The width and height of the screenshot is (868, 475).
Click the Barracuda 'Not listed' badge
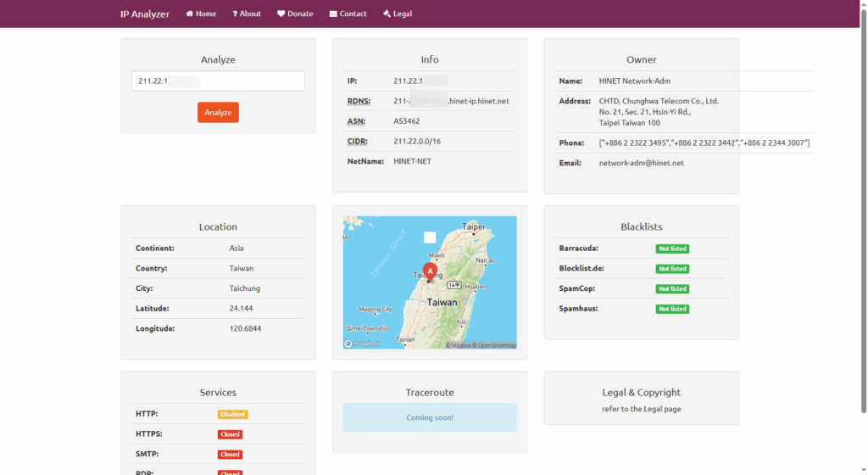[672, 249]
